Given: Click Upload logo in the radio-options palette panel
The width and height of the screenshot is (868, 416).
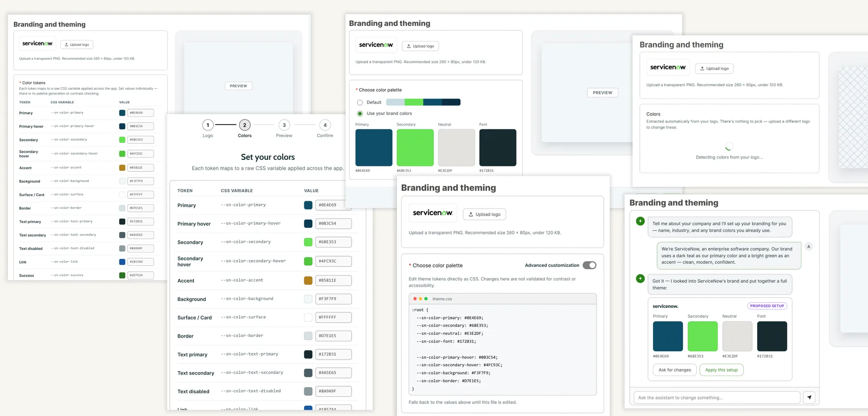Looking at the screenshot, I should pos(420,46).
